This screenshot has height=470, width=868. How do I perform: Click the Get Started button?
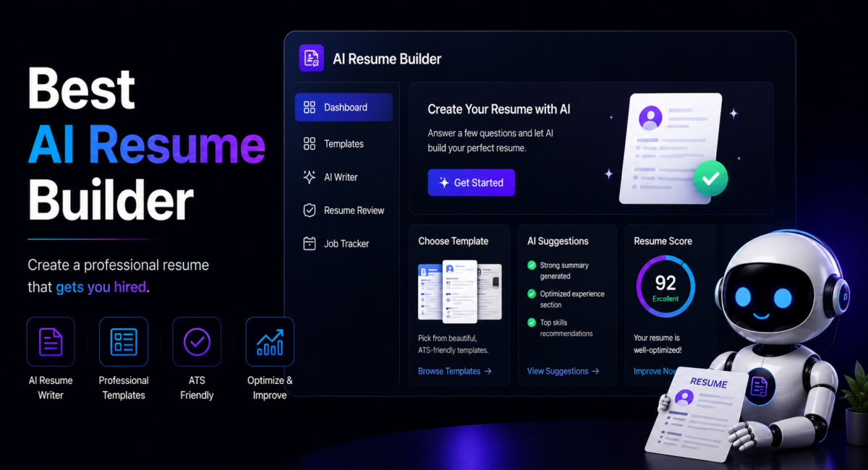471,183
